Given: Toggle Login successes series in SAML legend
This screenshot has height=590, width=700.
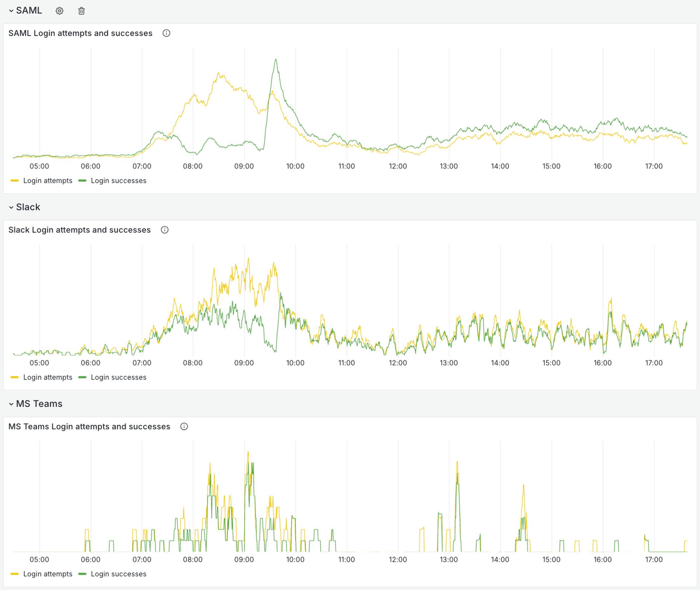Looking at the screenshot, I should pos(118,181).
